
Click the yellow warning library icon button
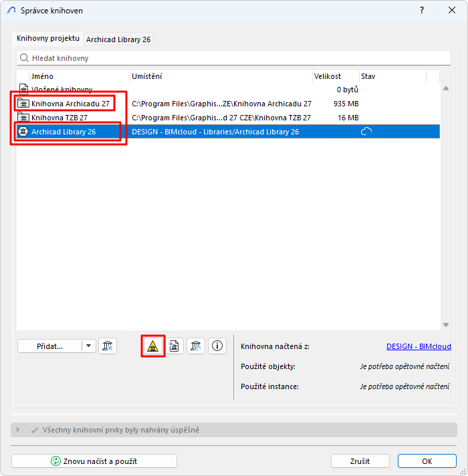pyautogui.click(x=152, y=346)
